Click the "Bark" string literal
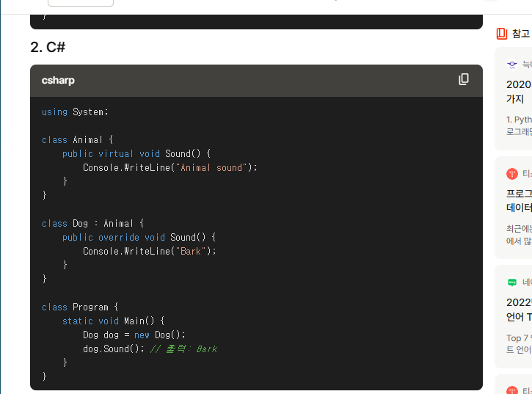 [x=191, y=251]
